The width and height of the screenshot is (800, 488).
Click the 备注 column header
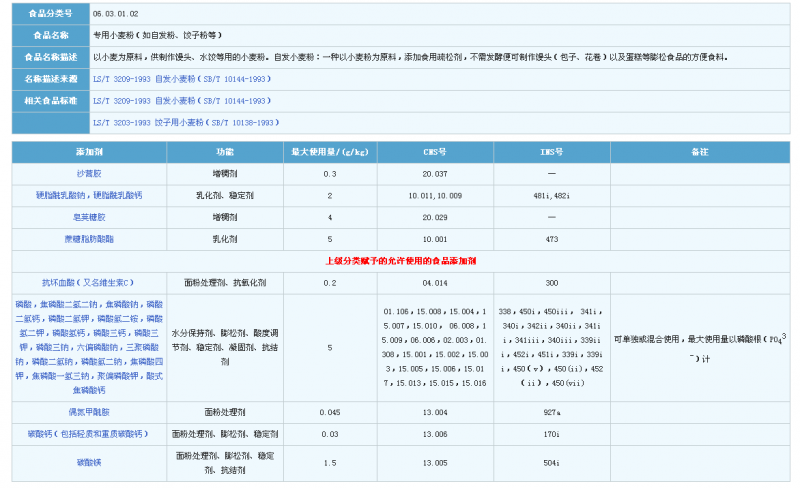tap(699, 151)
